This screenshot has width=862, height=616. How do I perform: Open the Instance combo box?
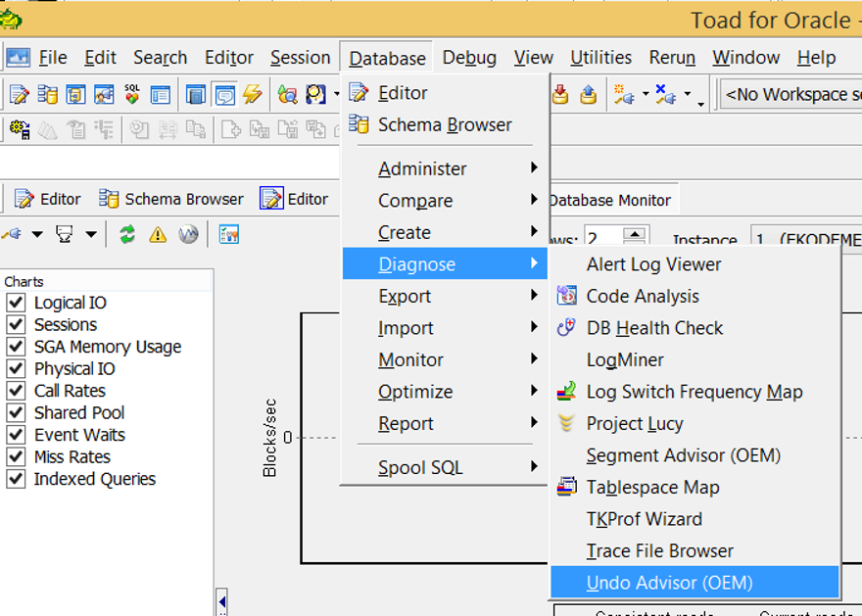coord(806,236)
